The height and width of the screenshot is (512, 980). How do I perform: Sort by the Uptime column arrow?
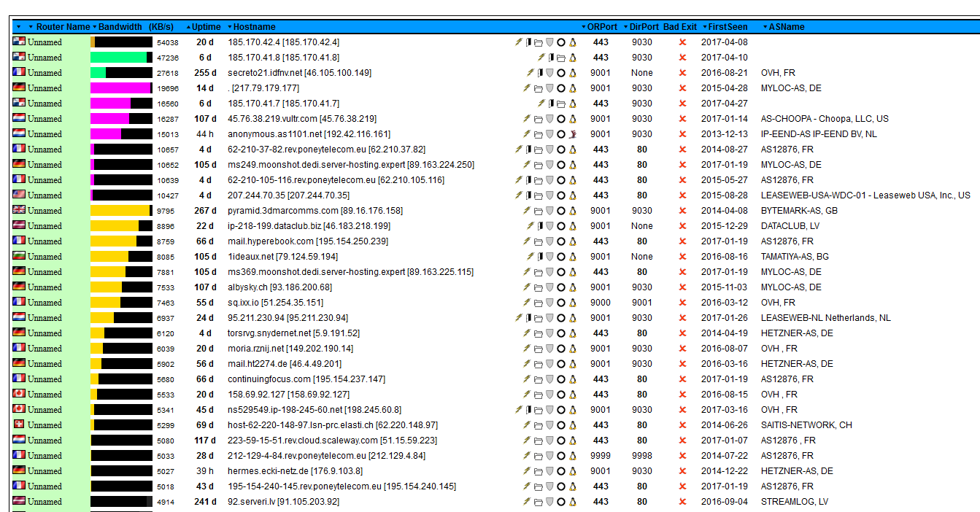pyautogui.click(x=189, y=27)
